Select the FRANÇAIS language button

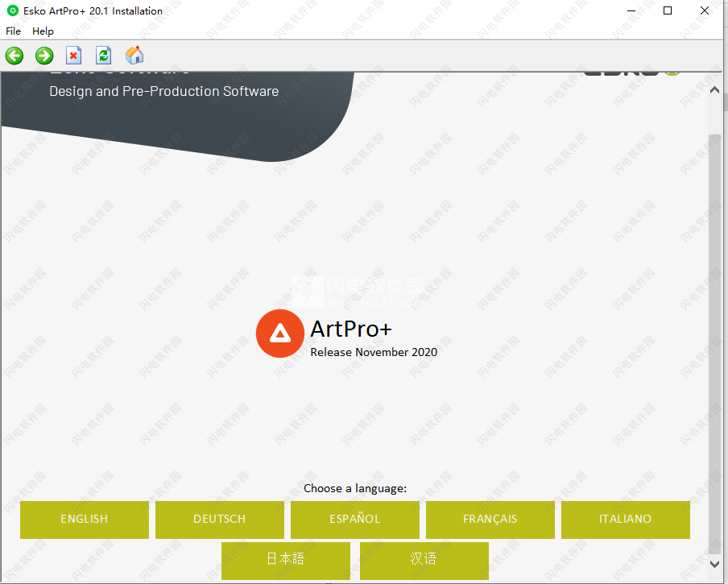click(x=490, y=520)
